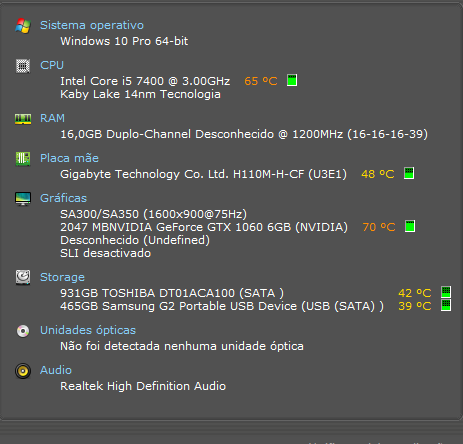Click the green indicator beside Samsung 39 °C
This screenshot has height=444, width=463.
(x=446, y=305)
